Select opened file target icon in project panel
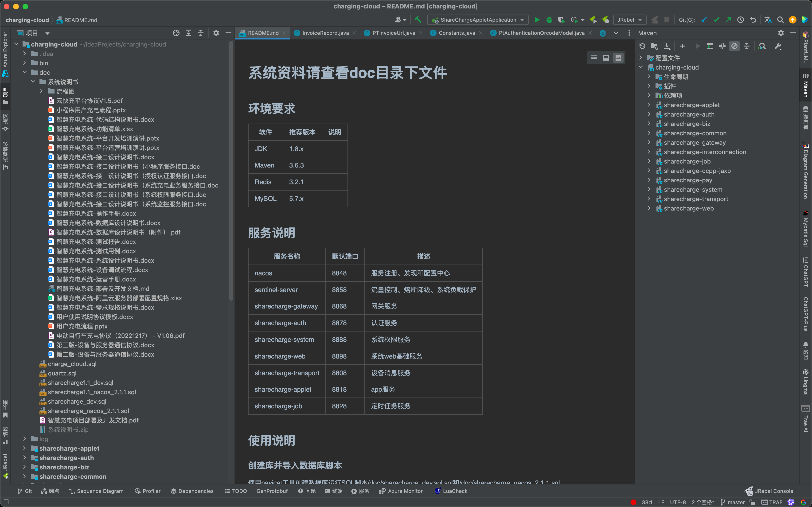This screenshot has height=507, width=812. (x=176, y=33)
